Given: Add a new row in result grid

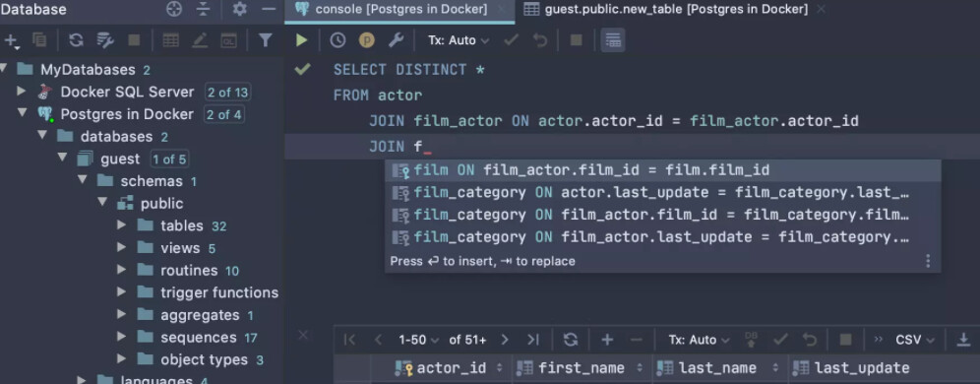Looking at the screenshot, I should pyautogui.click(x=607, y=340).
